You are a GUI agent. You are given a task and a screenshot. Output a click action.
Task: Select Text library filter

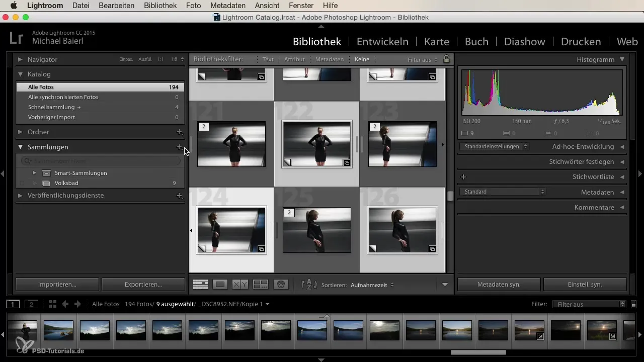tap(268, 59)
